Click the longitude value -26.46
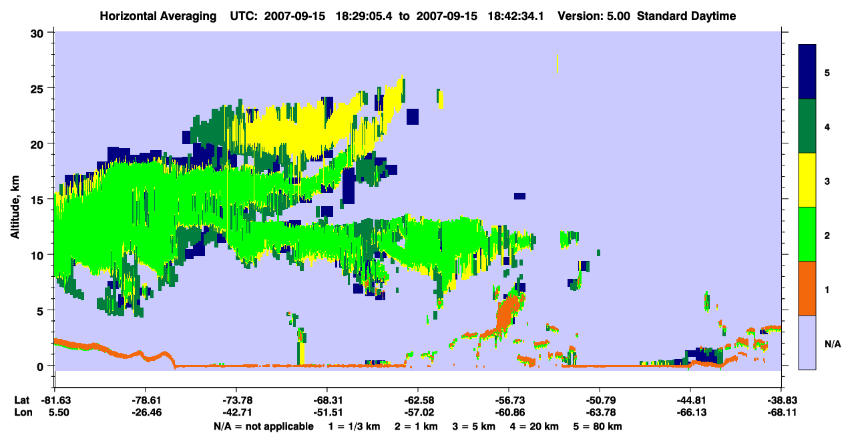This screenshot has width=868, height=445. (145, 413)
